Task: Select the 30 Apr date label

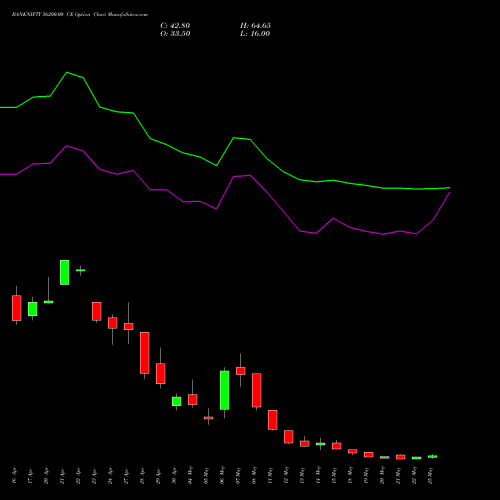Action: click(174, 476)
